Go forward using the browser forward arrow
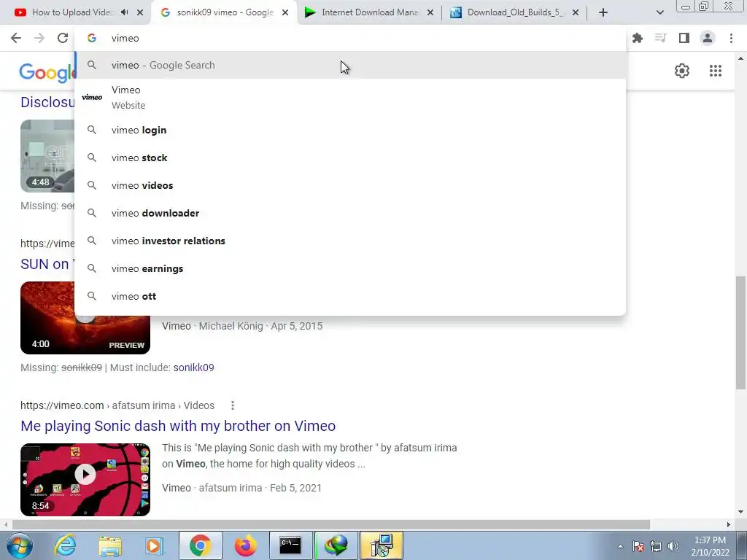The image size is (747, 560). coord(39,38)
